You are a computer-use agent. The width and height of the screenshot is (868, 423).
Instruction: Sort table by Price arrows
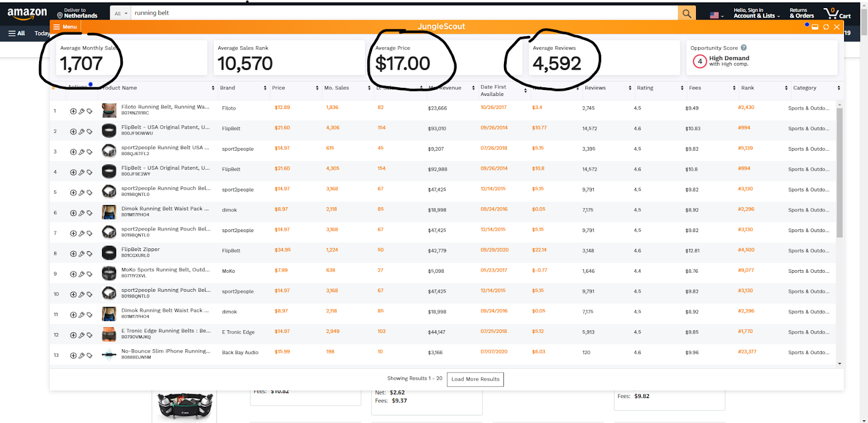(x=317, y=88)
